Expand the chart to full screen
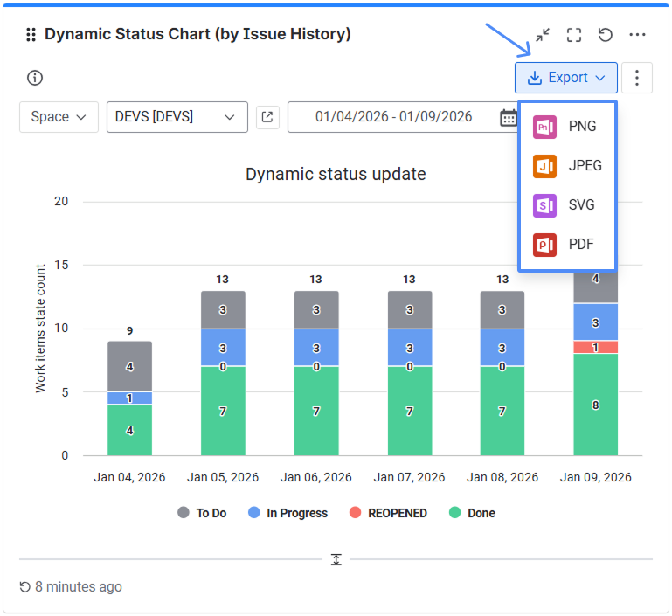 pos(574,35)
